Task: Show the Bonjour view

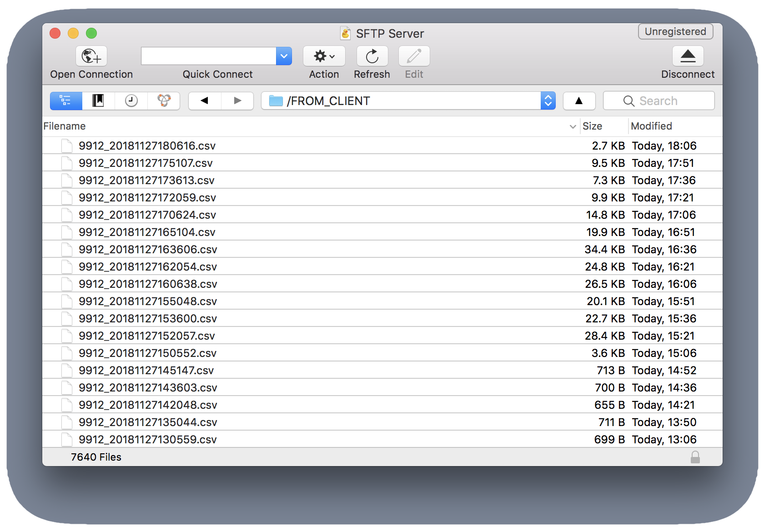Action: pos(164,100)
